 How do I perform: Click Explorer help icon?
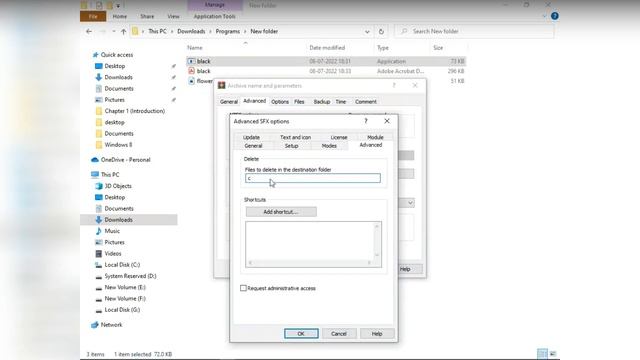(555, 16)
